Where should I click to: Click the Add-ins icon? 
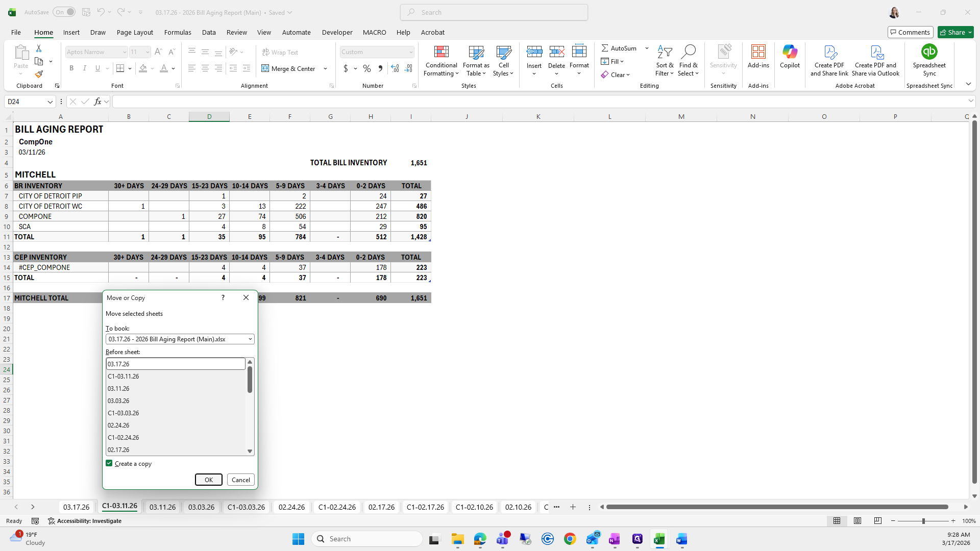pyautogui.click(x=758, y=52)
